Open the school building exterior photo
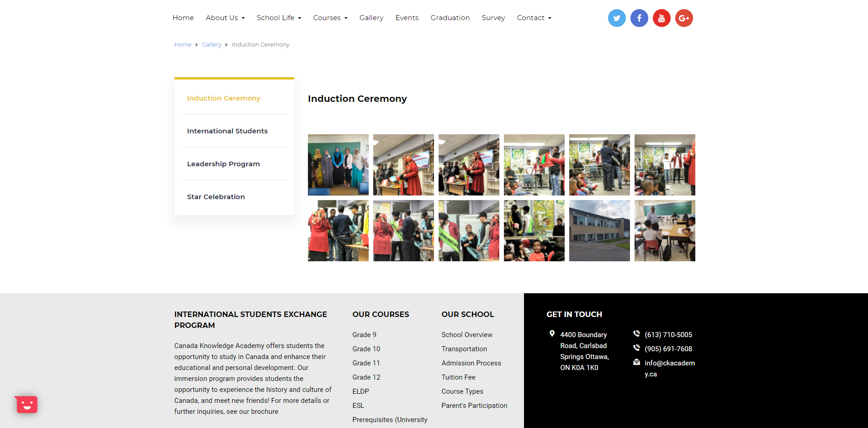This screenshot has height=428, width=868. pos(599,231)
